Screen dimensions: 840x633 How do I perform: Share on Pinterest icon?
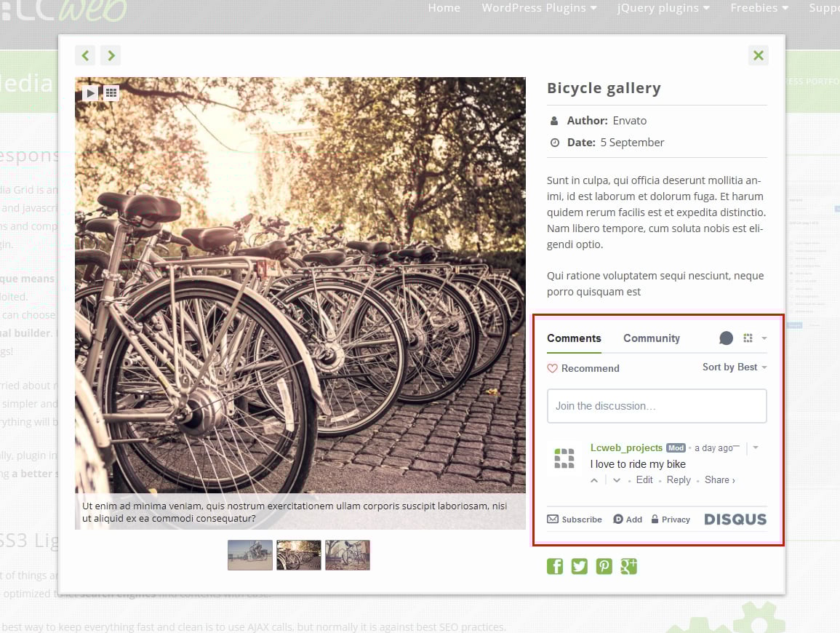click(x=604, y=566)
